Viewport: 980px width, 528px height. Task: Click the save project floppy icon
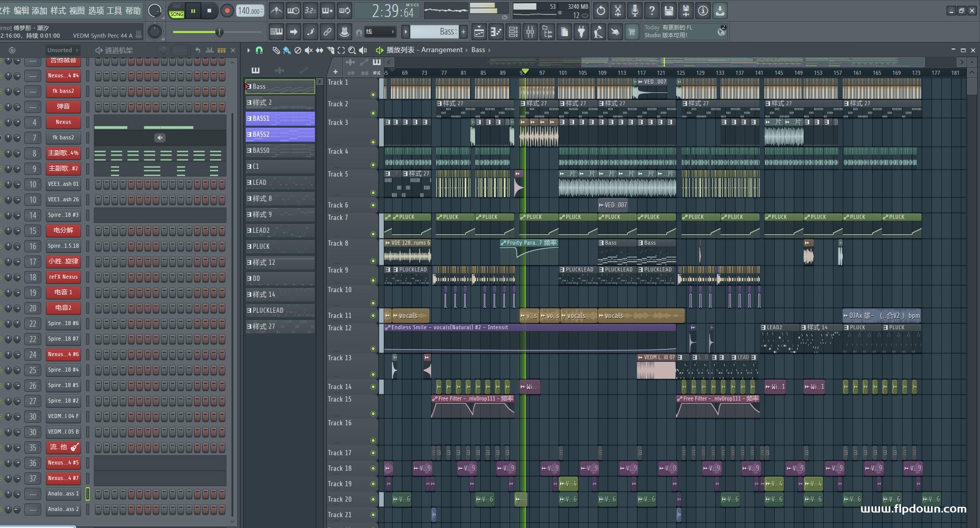(668, 10)
